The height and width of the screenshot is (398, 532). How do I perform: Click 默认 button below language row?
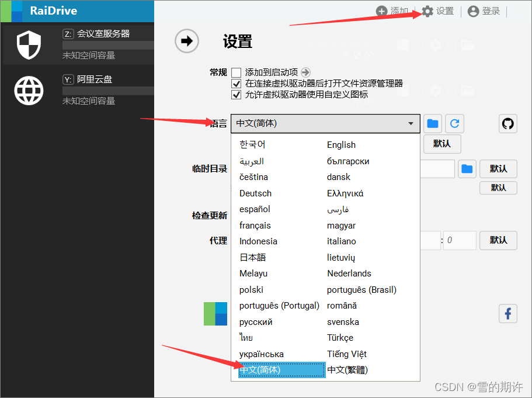tap(442, 144)
